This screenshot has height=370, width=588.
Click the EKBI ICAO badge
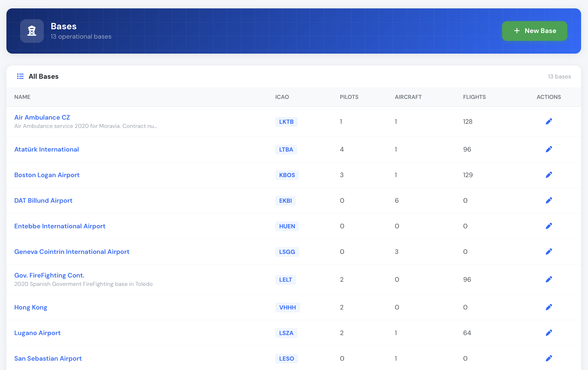(x=285, y=201)
